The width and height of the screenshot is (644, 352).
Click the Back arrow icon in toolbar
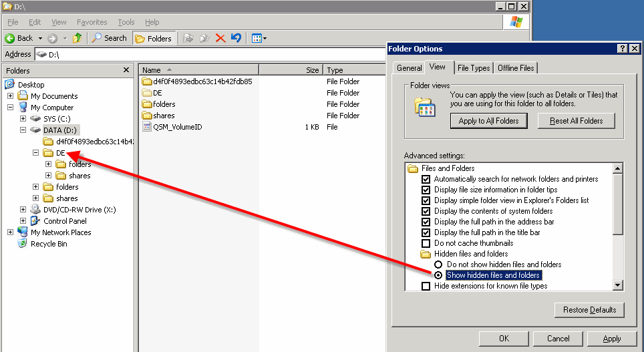click(10, 38)
